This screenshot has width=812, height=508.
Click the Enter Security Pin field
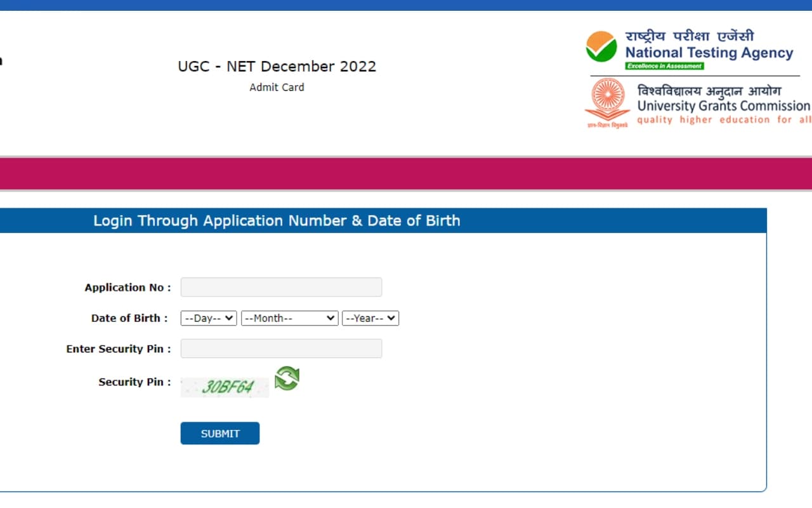(281, 348)
